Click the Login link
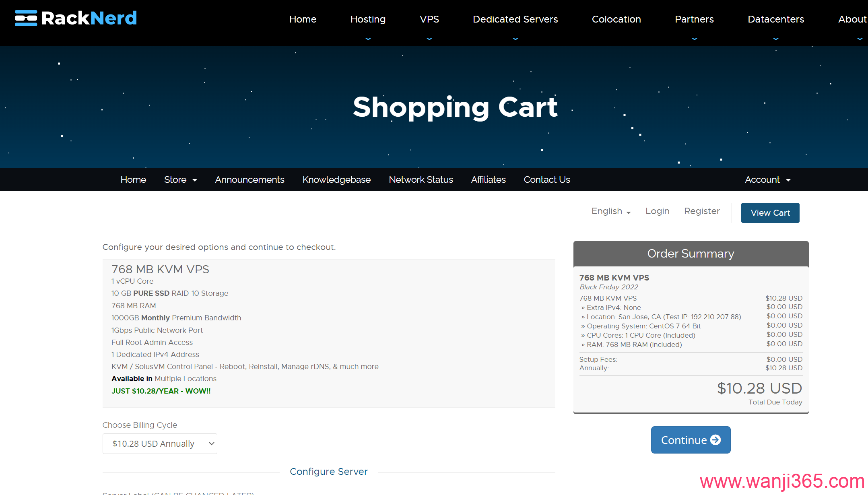The height and width of the screenshot is (495, 868). tap(657, 211)
